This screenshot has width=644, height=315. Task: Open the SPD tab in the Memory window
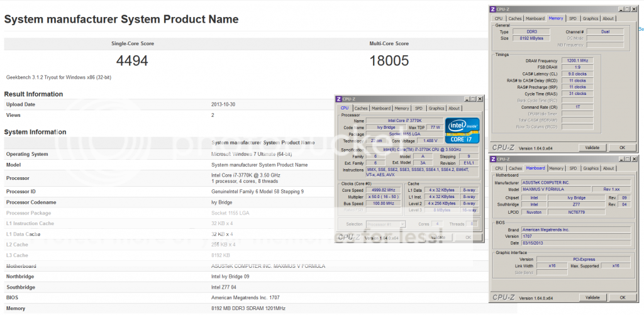(573, 18)
